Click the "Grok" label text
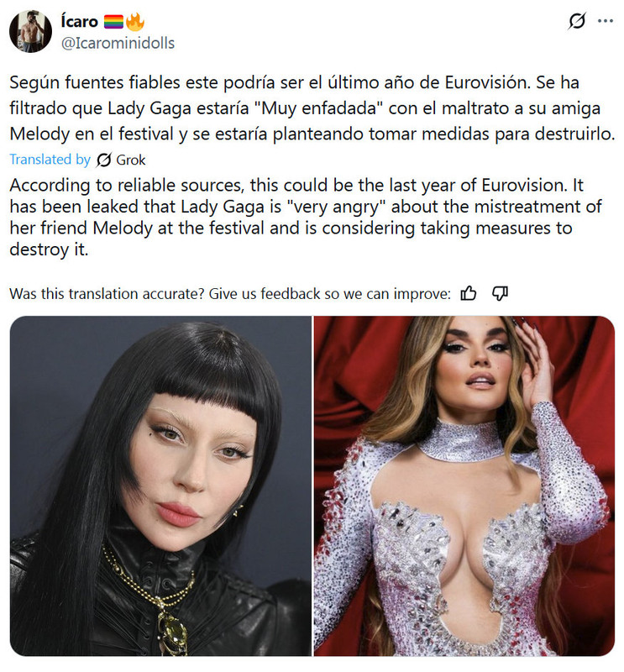 click(131, 160)
